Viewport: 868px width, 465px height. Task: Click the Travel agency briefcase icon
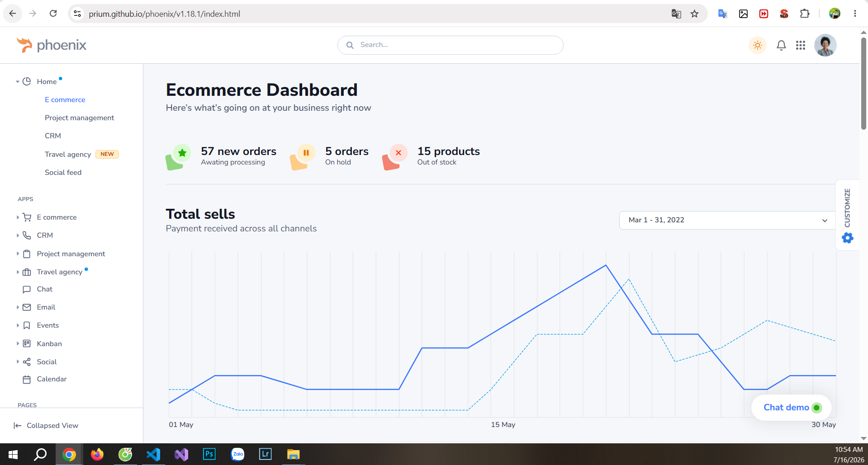(27, 272)
